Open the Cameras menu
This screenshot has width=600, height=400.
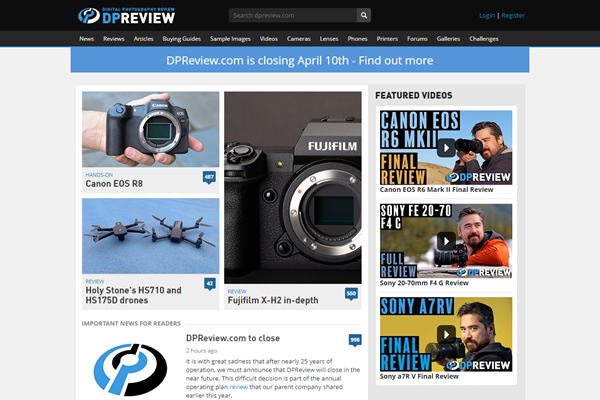pos(298,39)
